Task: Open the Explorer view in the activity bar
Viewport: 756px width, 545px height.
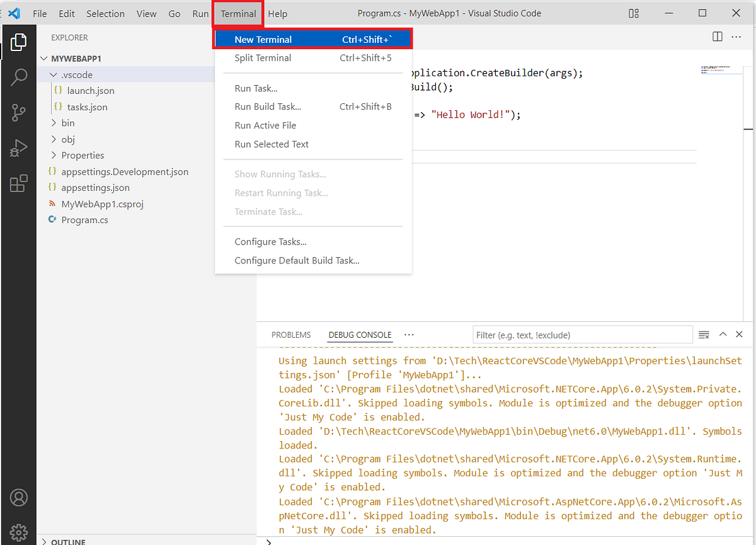Action: 19,41
